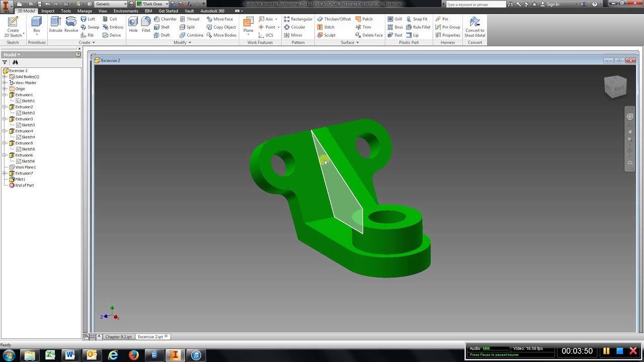The image size is (644, 362).
Task: Click the Sign In link
Action: (x=552, y=5)
